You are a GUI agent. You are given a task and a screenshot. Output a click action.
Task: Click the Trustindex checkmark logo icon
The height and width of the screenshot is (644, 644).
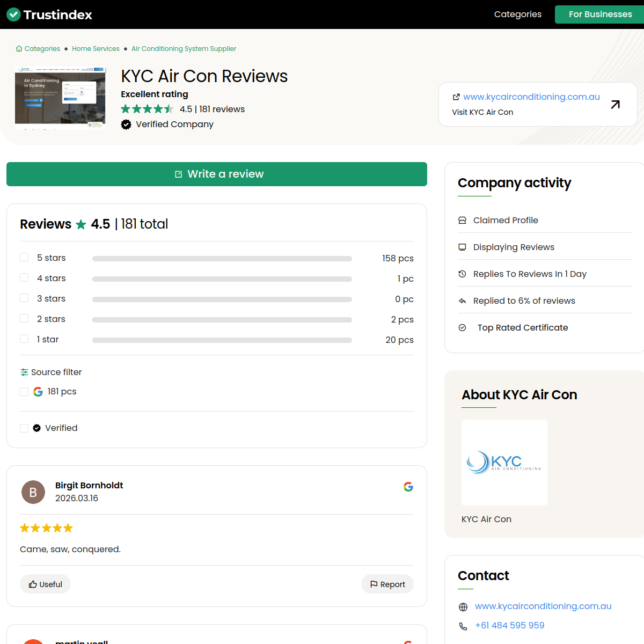coord(13,14)
